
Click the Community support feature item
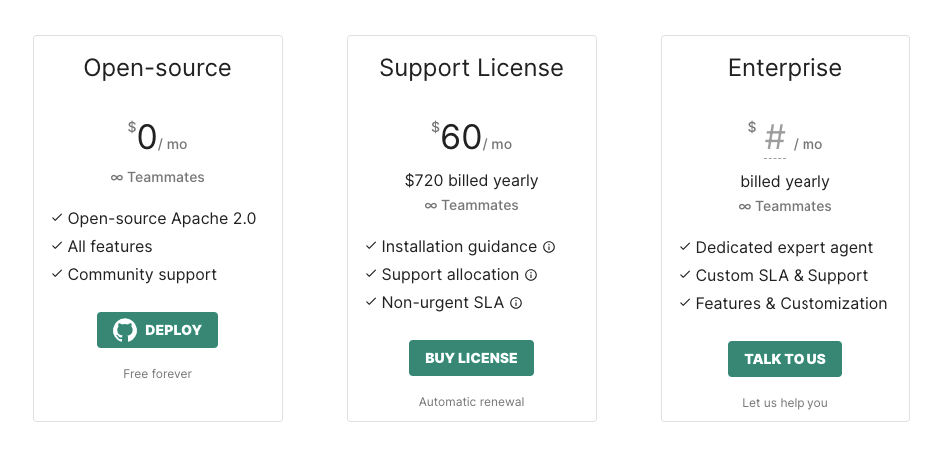tap(134, 275)
